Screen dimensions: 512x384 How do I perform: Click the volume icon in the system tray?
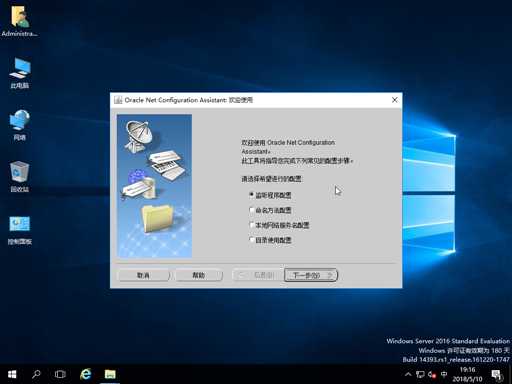pos(432,375)
